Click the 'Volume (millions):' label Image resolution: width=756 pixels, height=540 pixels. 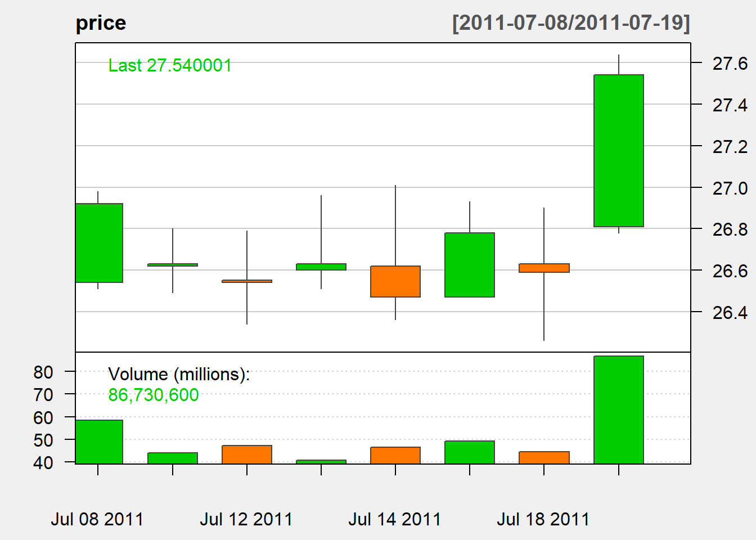coord(178,374)
